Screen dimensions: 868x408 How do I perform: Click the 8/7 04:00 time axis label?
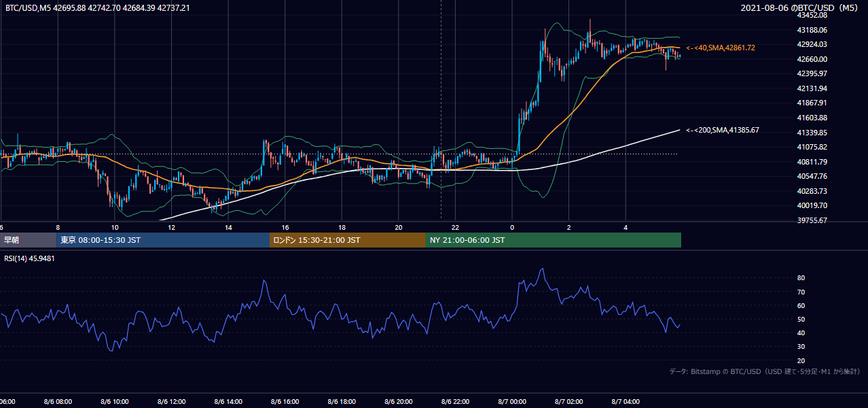click(626, 402)
